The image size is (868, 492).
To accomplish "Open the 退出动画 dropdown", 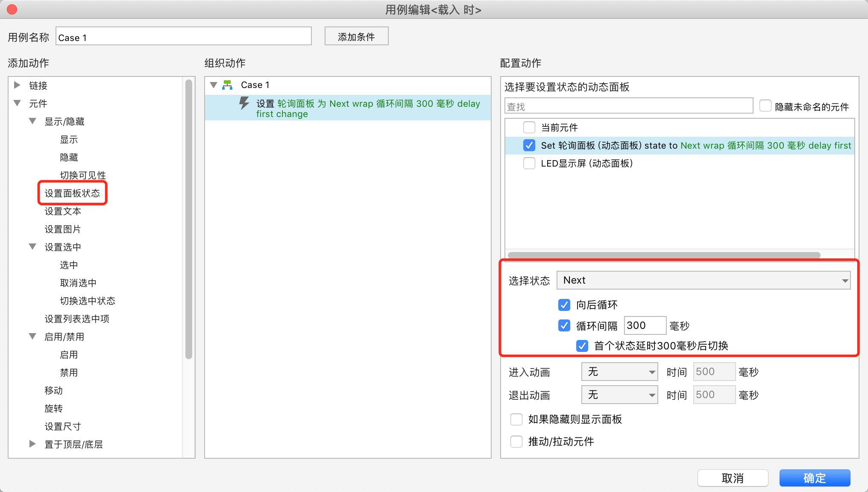I will point(619,395).
